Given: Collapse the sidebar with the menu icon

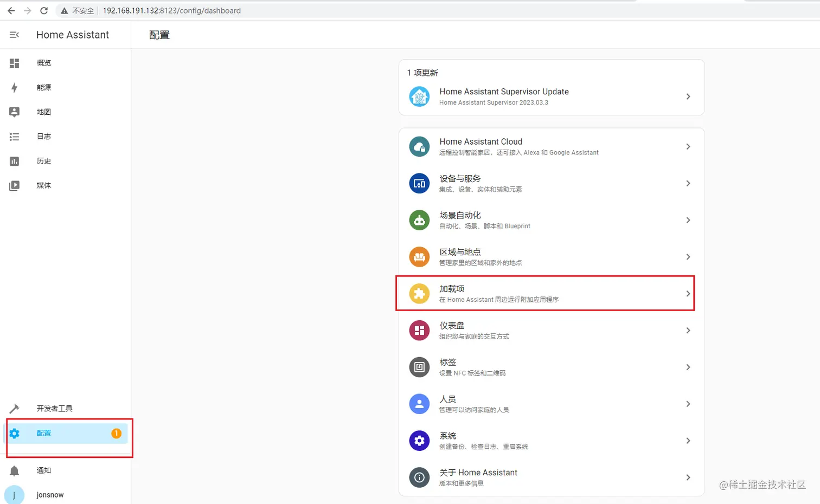Looking at the screenshot, I should point(14,35).
